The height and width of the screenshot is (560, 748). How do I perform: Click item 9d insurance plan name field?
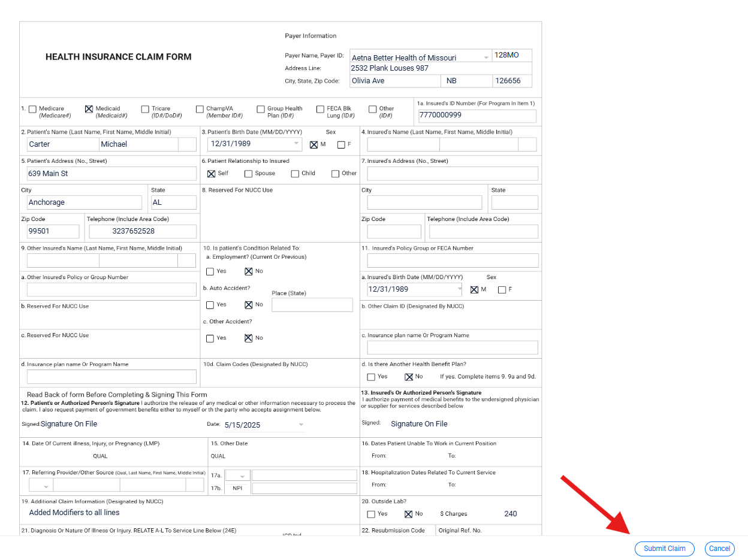pyautogui.click(x=111, y=377)
